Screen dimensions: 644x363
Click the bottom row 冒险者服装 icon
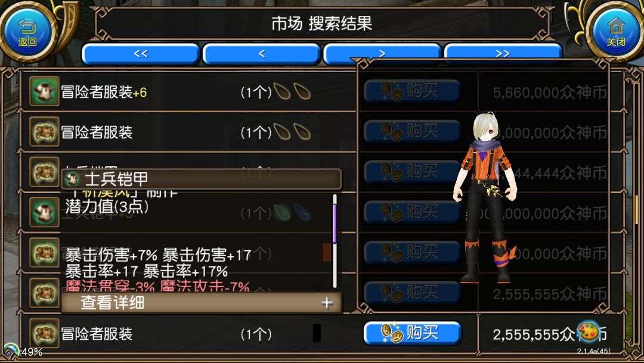pyautogui.click(x=44, y=333)
